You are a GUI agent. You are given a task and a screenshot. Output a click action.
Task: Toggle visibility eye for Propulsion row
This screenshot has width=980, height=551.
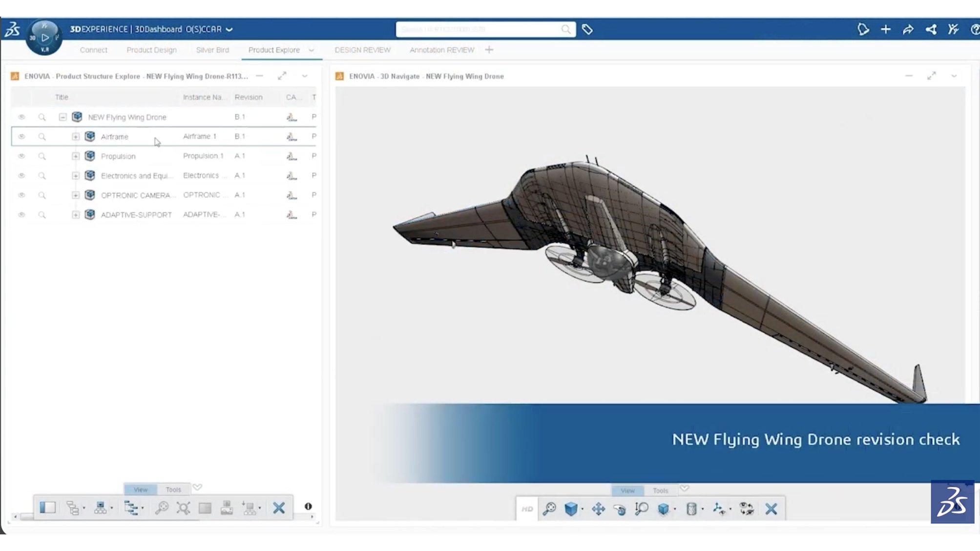tap(21, 156)
